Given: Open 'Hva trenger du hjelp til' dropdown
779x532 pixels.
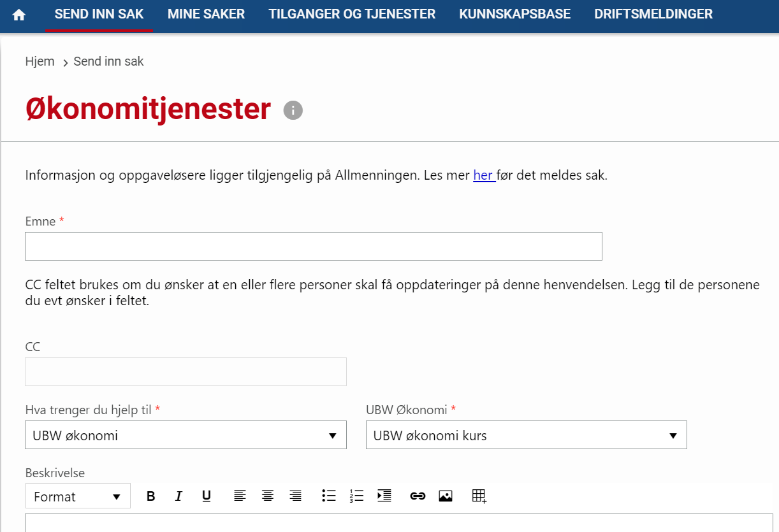Looking at the screenshot, I should tap(186, 435).
